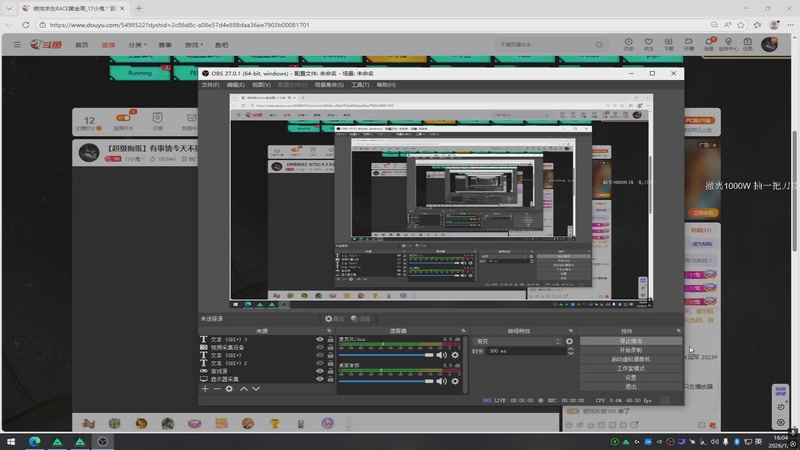
Task: Toggle visibility of 视频采集设备 source
Action: pos(320,347)
